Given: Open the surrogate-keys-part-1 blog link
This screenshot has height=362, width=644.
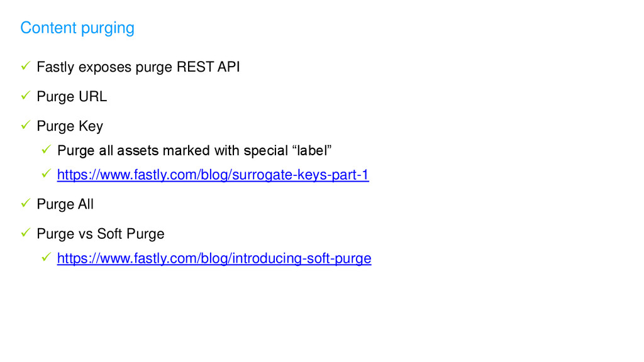Looking at the screenshot, I should click(x=213, y=175).
